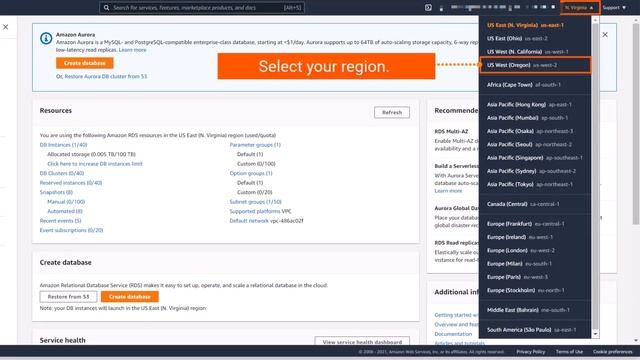The height and width of the screenshot is (360, 640).
Task: Select Europe (Frankfurt) eu-central-1 region
Action: click(525, 224)
